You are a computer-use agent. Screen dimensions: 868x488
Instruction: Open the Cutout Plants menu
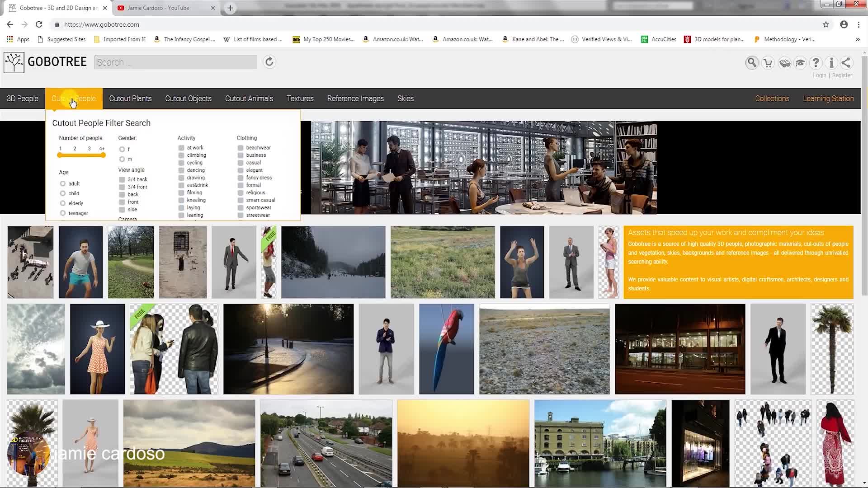[130, 99]
